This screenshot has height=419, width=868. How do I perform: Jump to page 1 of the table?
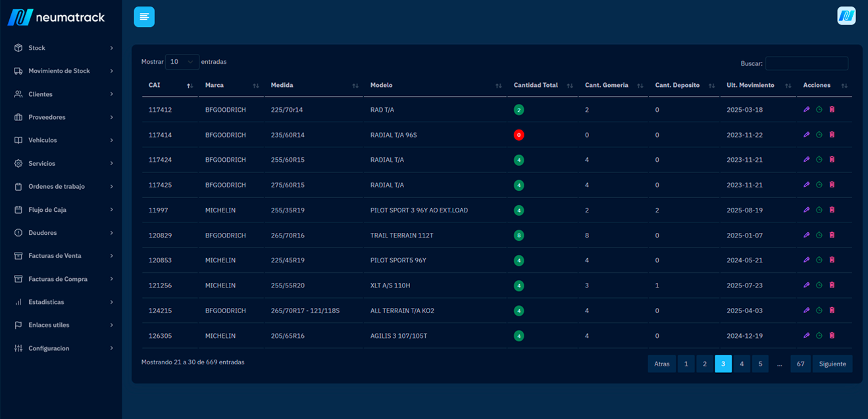(x=686, y=364)
